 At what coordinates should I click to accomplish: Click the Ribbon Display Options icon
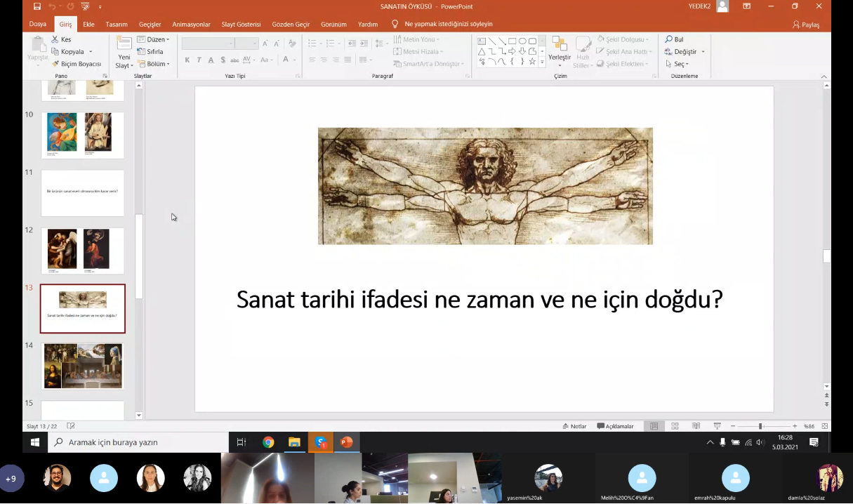(x=746, y=6)
